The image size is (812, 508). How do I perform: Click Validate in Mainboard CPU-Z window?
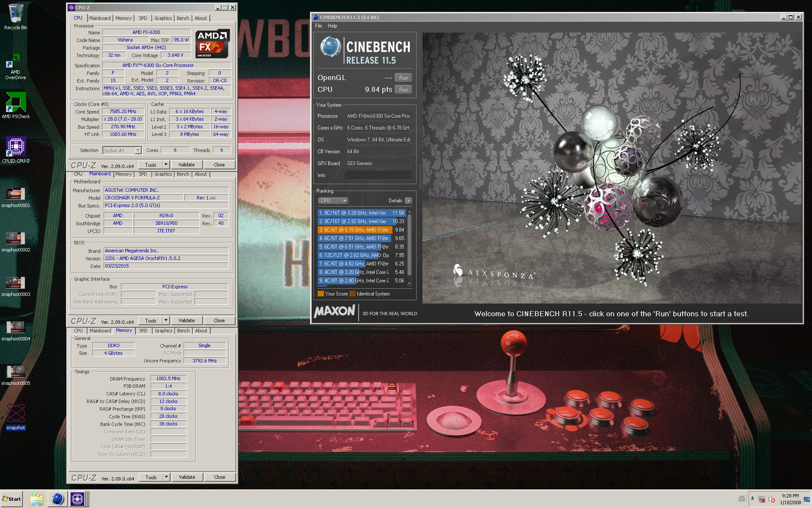point(187,321)
